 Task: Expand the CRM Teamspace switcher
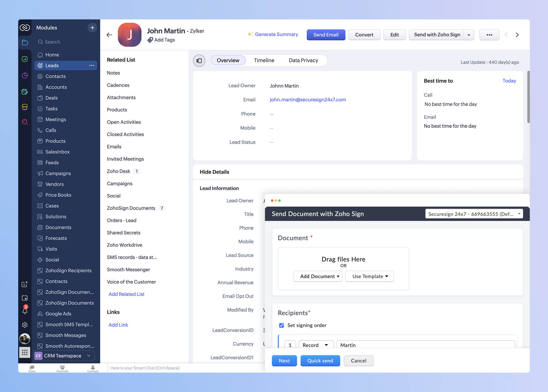(x=63, y=356)
